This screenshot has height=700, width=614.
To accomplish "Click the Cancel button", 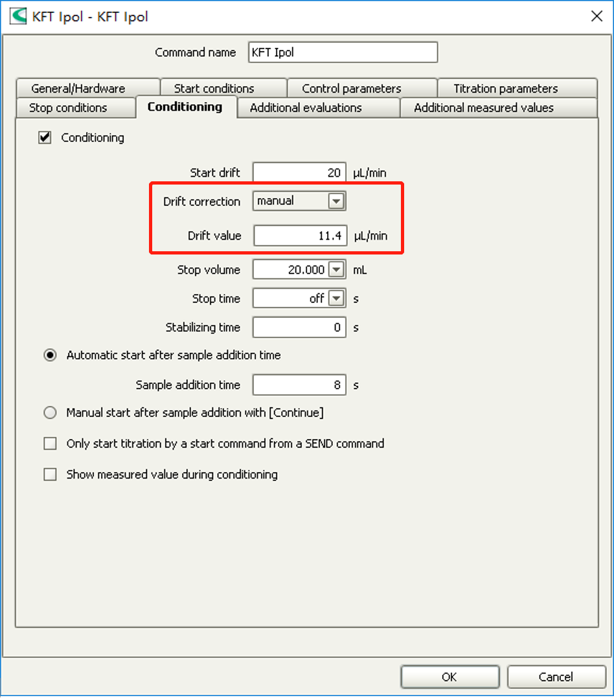I will 556,677.
